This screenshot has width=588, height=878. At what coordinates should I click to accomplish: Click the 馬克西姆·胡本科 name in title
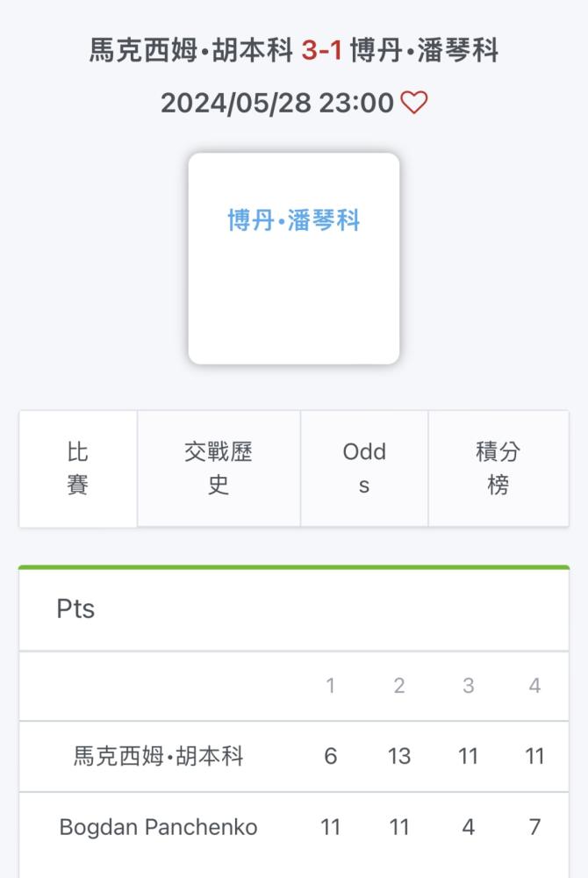190,50
